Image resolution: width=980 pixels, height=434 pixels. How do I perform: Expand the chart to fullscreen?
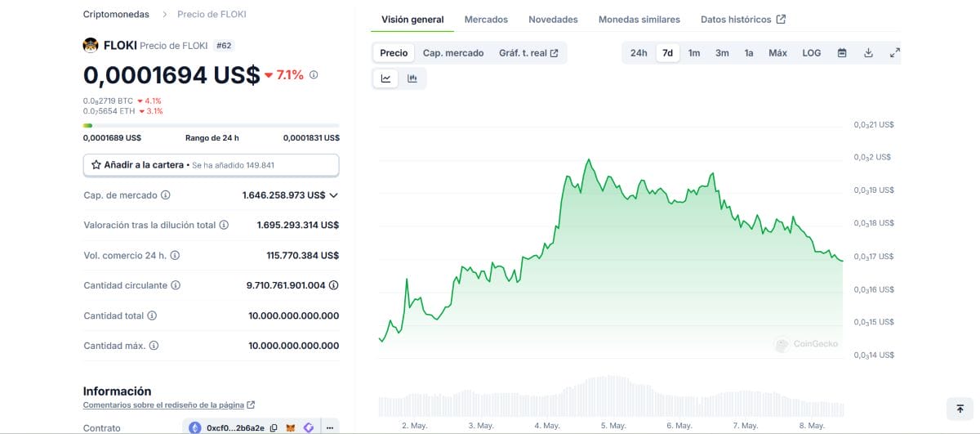pyautogui.click(x=894, y=53)
